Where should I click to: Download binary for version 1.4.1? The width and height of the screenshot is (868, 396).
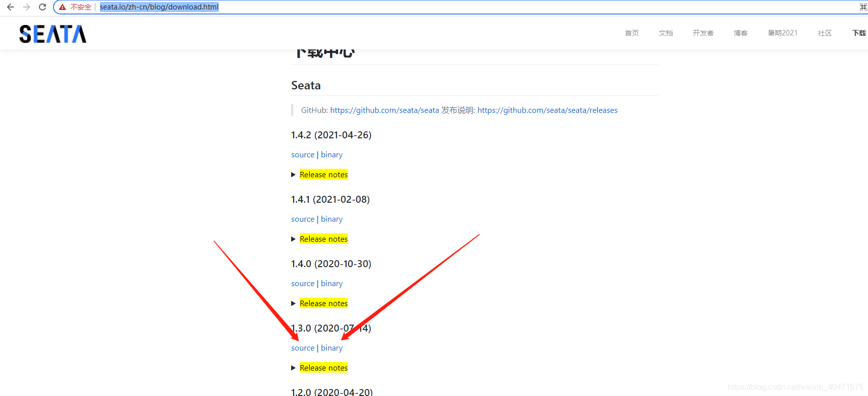point(332,219)
